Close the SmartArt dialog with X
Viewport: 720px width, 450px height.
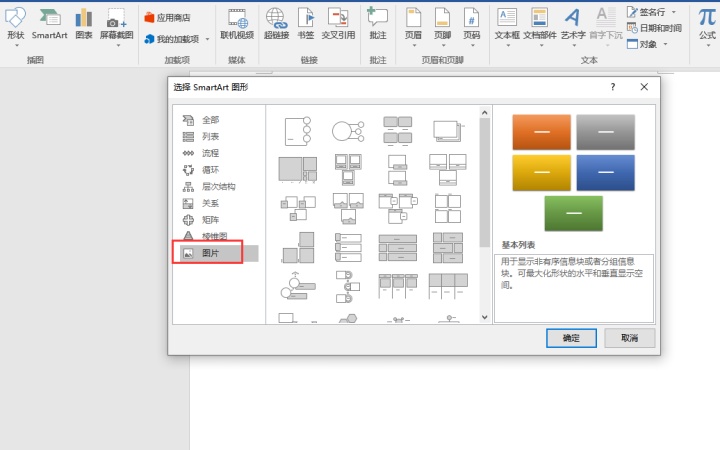[644, 87]
